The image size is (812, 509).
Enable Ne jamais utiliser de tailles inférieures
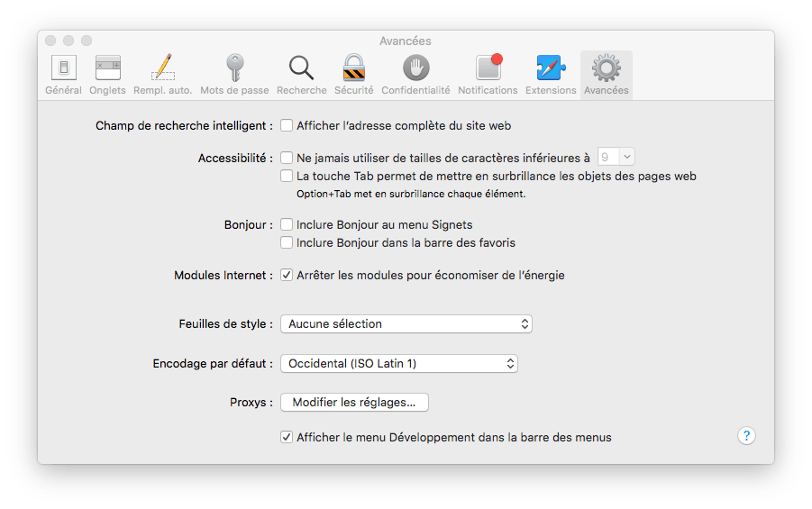pyautogui.click(x=287, y=158)
